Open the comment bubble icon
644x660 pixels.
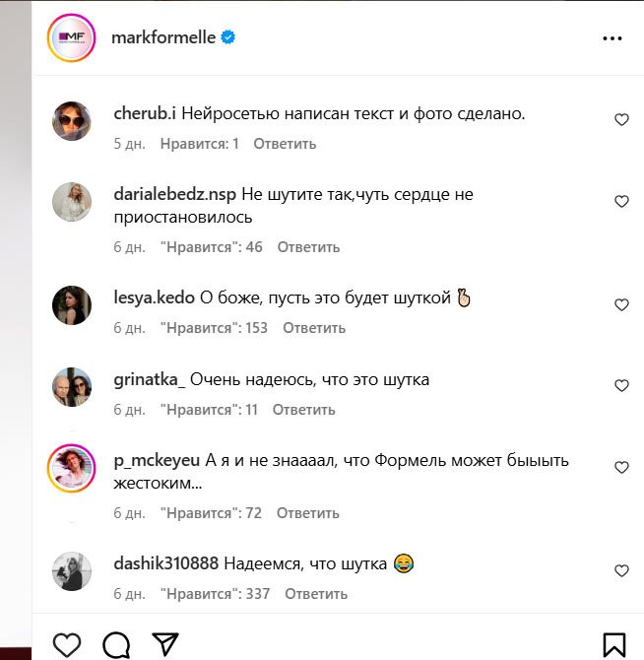click(116, 644)
